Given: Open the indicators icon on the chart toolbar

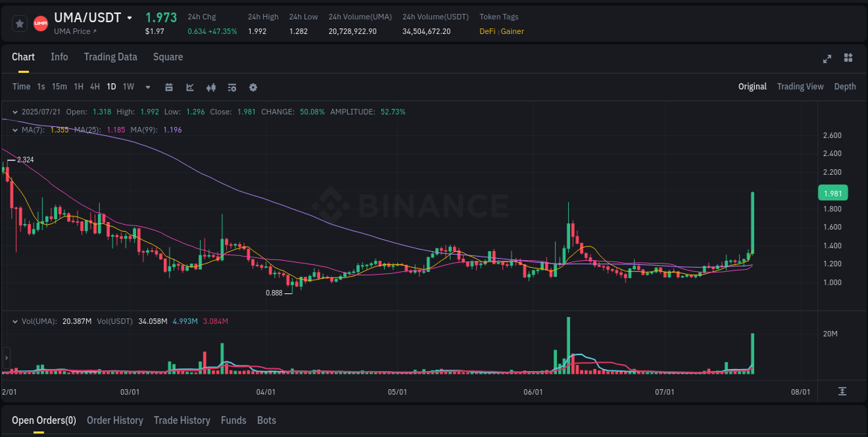Looking at the screenshot, I should point(210,87).
